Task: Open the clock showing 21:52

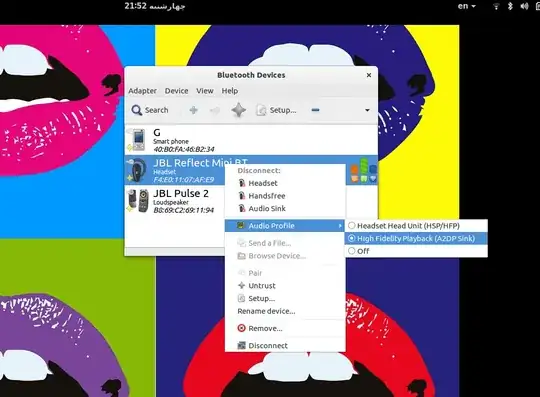Action: click(155, 6)
